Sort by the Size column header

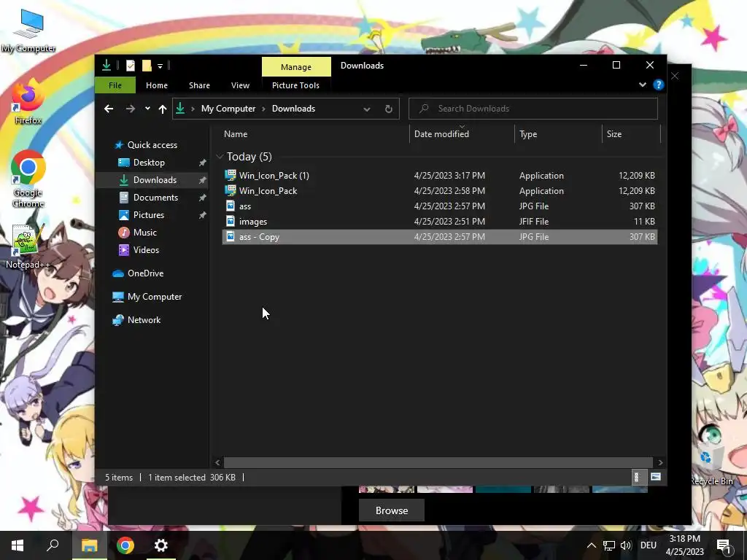(x=631, y=134)
